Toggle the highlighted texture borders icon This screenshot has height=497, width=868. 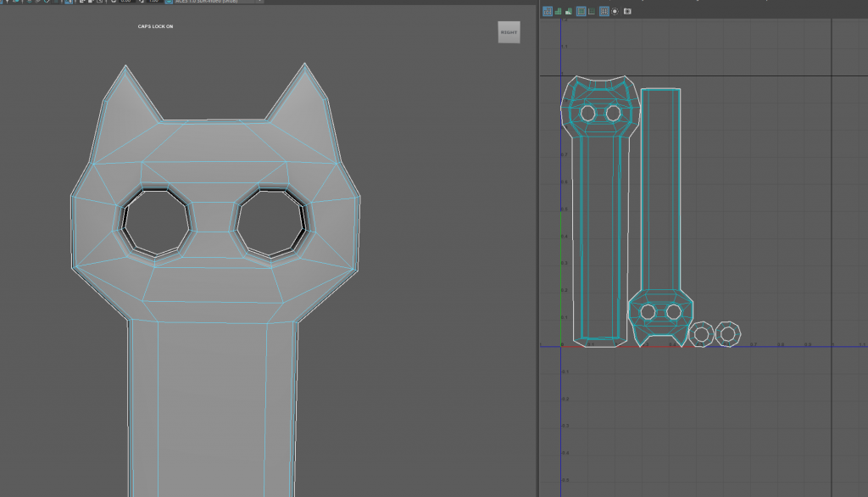click(581, 11)
